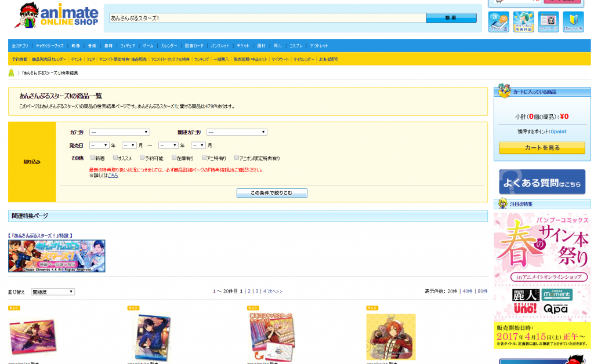Open 予約情報 in the yellow menu

click(x=20, y=59)
